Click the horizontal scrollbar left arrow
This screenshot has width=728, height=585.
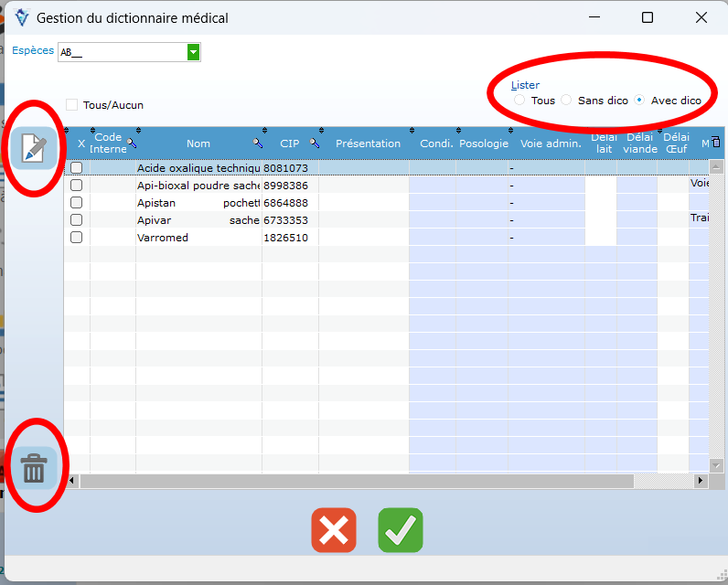(x=71, y=481)
